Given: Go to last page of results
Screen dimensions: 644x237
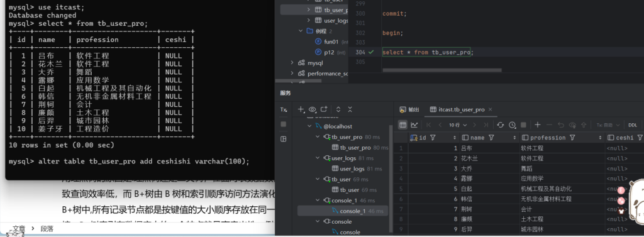Looking at the screenshot, I should [486, 124].
